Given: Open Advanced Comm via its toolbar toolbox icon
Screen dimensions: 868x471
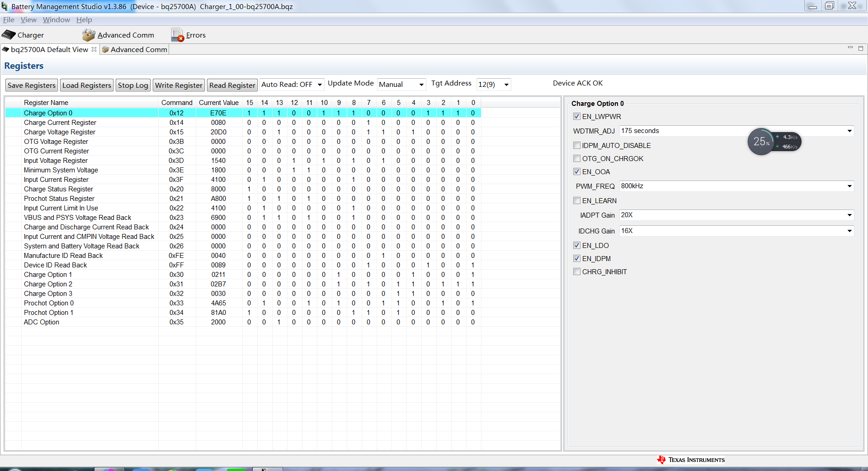Looking at the screenshot, I should tap(89, 35).
